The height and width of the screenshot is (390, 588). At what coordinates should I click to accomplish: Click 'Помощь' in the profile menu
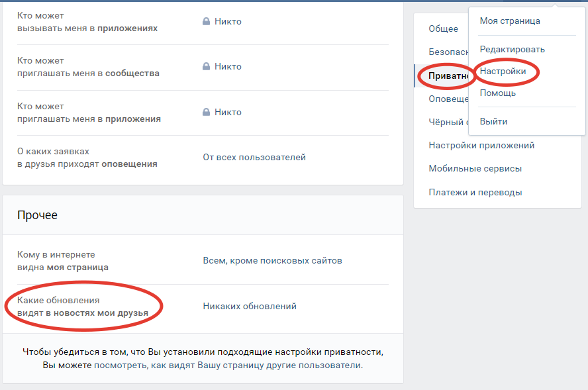498,93
